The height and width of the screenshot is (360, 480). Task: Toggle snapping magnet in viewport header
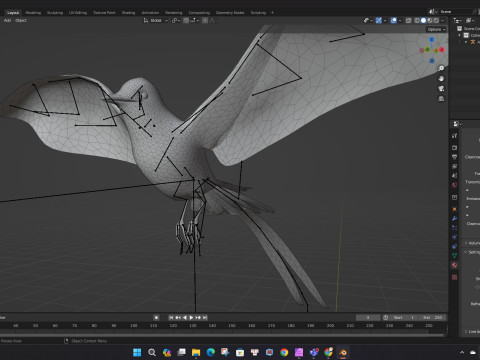(x=186, y=20)
